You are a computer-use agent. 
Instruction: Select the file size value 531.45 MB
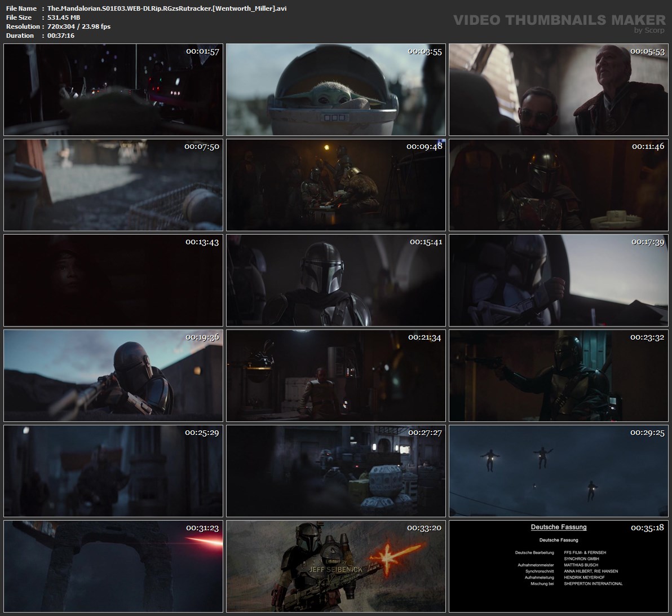coord(64,17)
